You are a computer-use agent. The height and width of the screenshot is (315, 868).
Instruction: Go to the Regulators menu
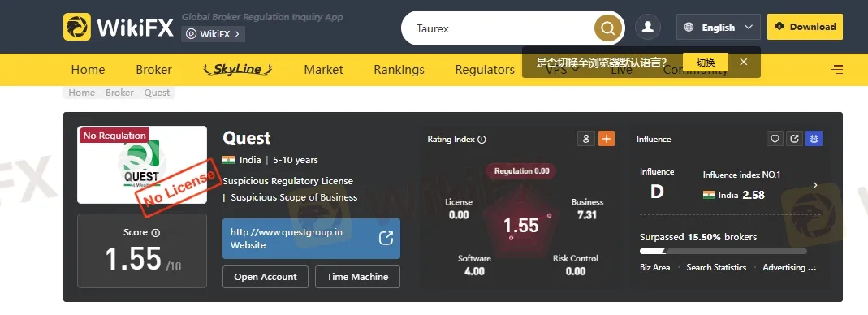pos(485,70)
